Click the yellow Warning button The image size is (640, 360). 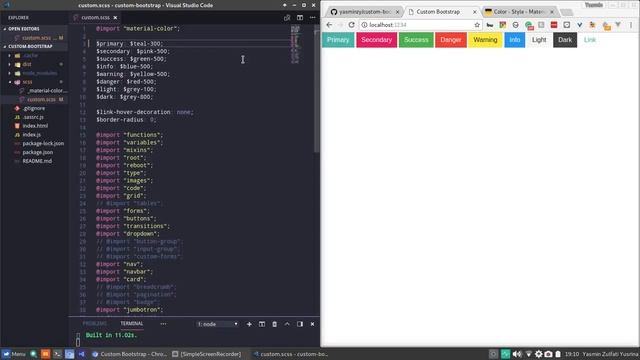coord(485,40)
